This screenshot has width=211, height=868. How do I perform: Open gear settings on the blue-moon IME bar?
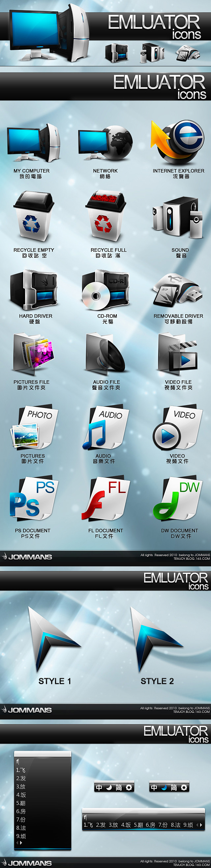click(x=184, y=787)
